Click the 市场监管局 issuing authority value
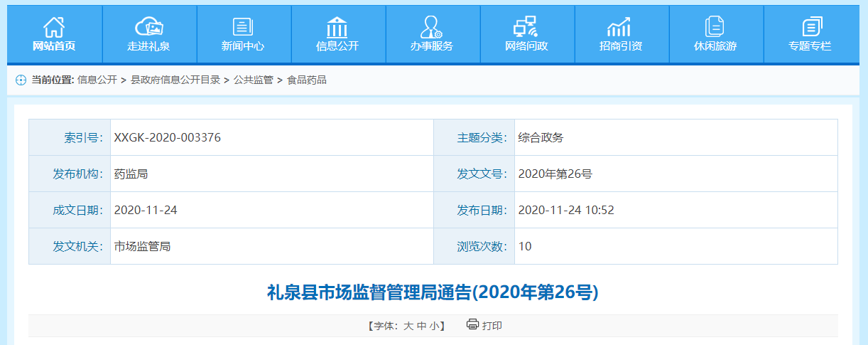The height and width of the screenshot is (345, 868). pos(143,246)
